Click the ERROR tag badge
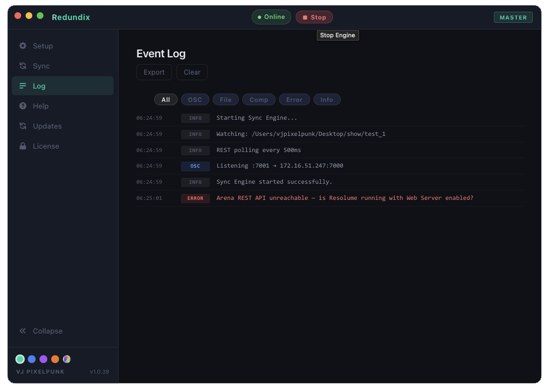 (x=195, y=198)
